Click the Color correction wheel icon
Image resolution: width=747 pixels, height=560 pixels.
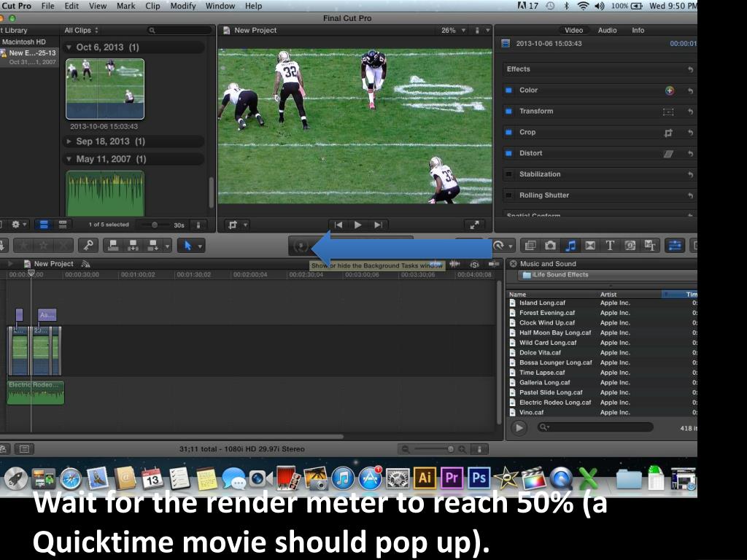[670, 90]
